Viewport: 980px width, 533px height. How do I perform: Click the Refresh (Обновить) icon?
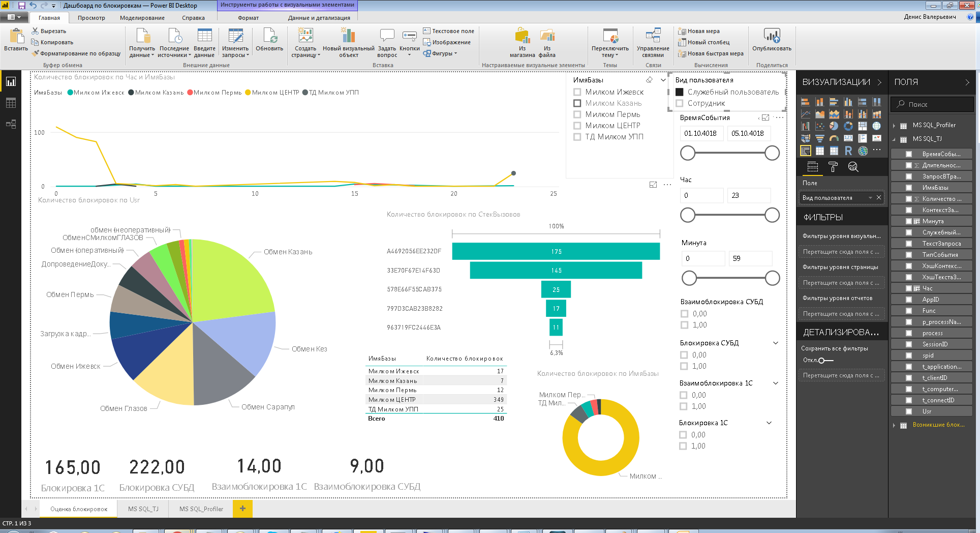pyautogui.click(x=269, y=36)
